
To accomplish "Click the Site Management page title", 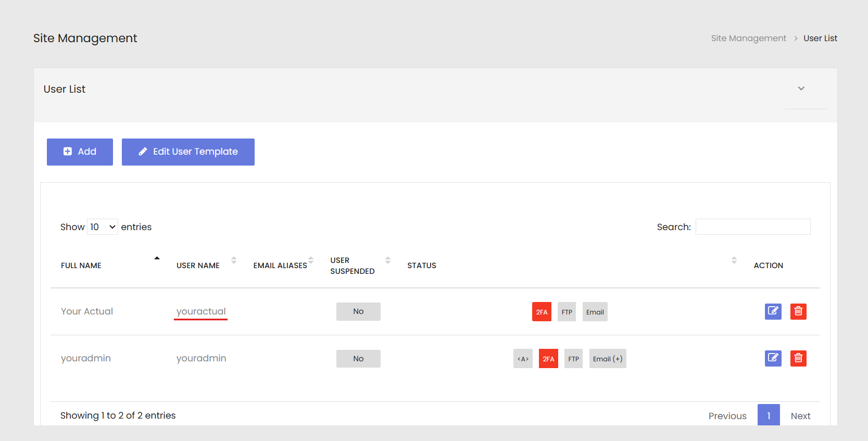I will (85, 38).
